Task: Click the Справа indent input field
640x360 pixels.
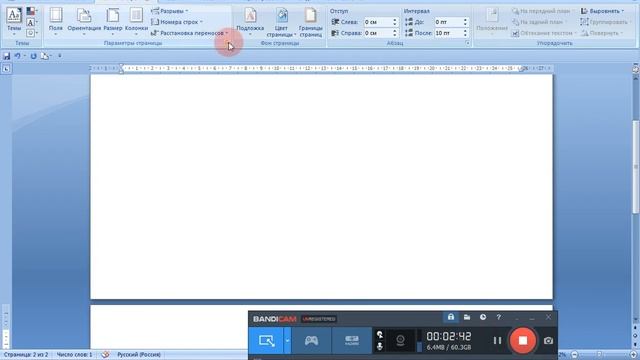Action: pyautogui.click(x=377, y=33)
